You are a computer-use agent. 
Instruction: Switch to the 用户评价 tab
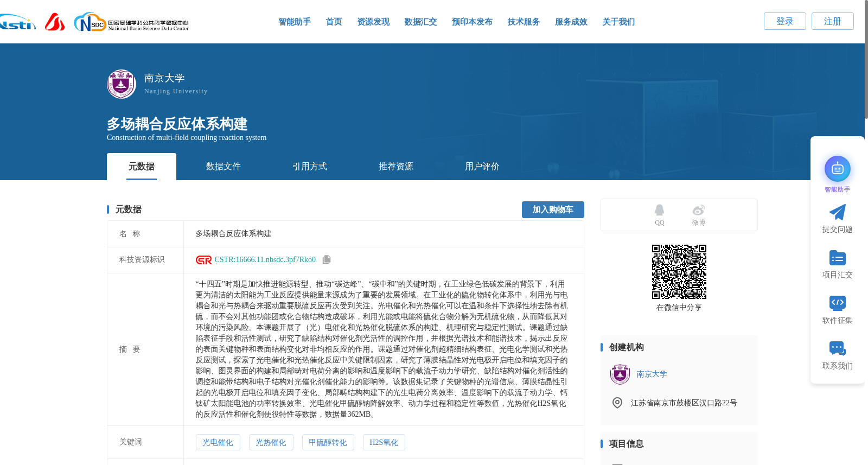point(482,167)
